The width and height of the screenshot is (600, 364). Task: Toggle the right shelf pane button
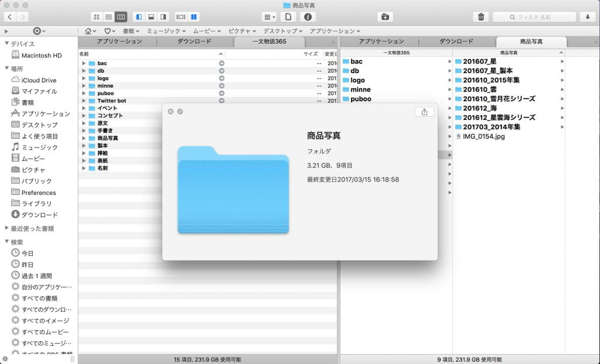pyautogui.click(x=163, y=17)
